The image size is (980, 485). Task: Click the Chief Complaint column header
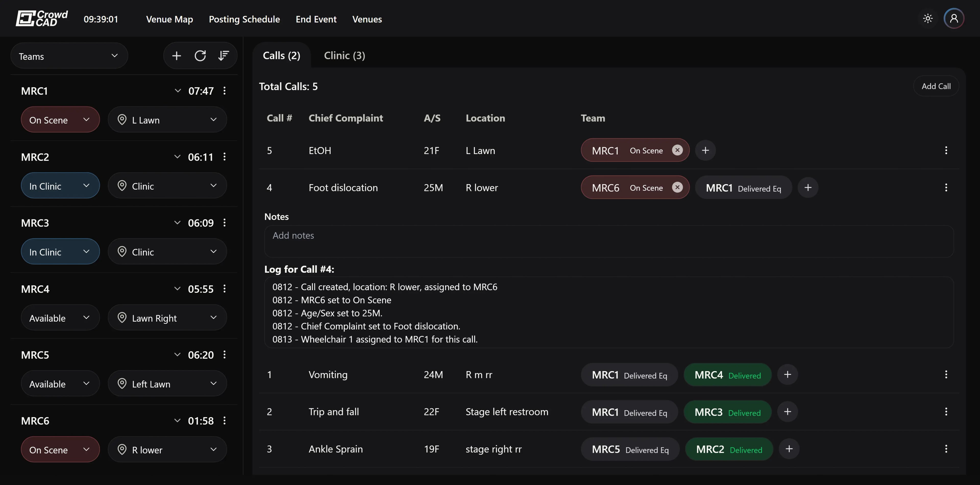346,118
